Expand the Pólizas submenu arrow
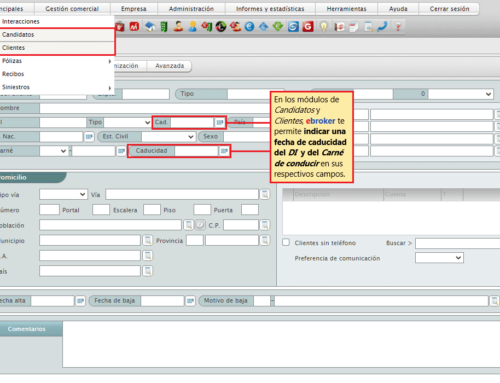This screenshot has height=383, width=500. click(110, 61)
